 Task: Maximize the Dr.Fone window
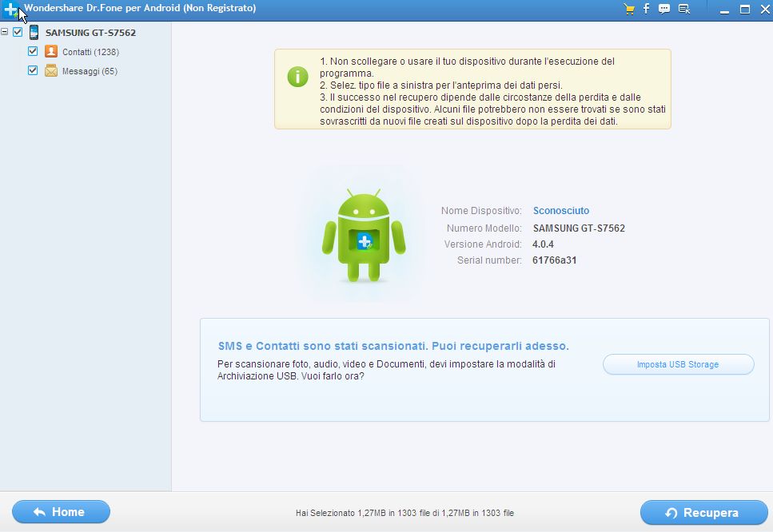coord(745,10)
